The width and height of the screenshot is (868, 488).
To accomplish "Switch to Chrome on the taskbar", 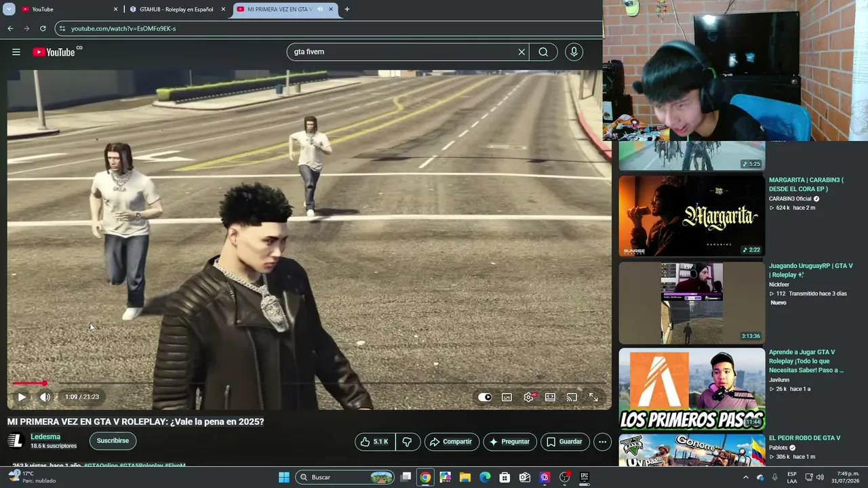I will tap(425, 477).
